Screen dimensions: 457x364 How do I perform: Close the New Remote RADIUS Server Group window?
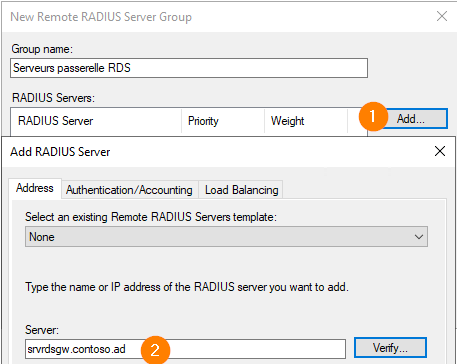pos(442,16)
